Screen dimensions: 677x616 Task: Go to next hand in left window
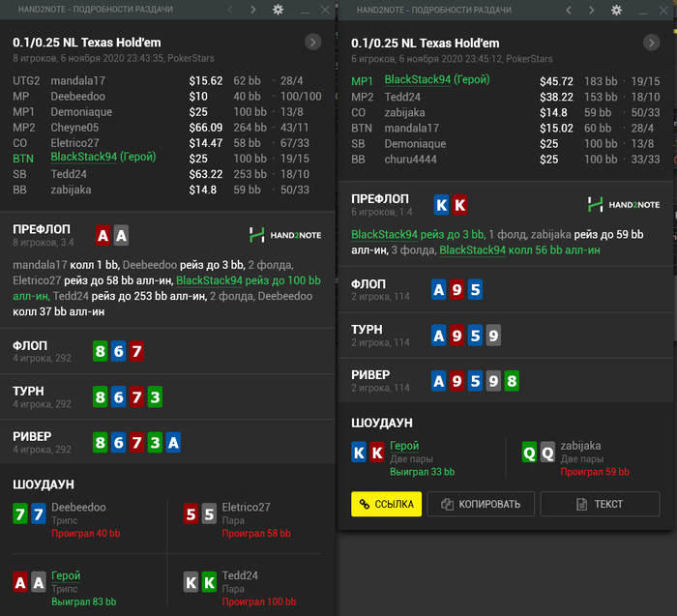click(x=253, y=10)
